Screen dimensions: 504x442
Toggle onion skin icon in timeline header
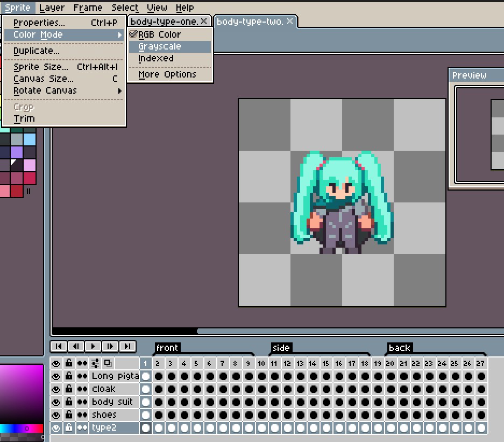(x=108, y=363)
